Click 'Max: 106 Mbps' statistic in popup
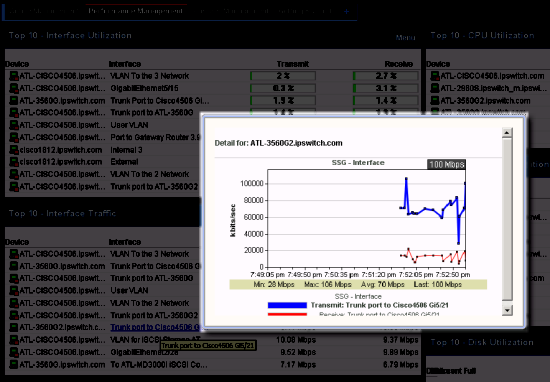This screenshot has height=382, width=550. 328,284
